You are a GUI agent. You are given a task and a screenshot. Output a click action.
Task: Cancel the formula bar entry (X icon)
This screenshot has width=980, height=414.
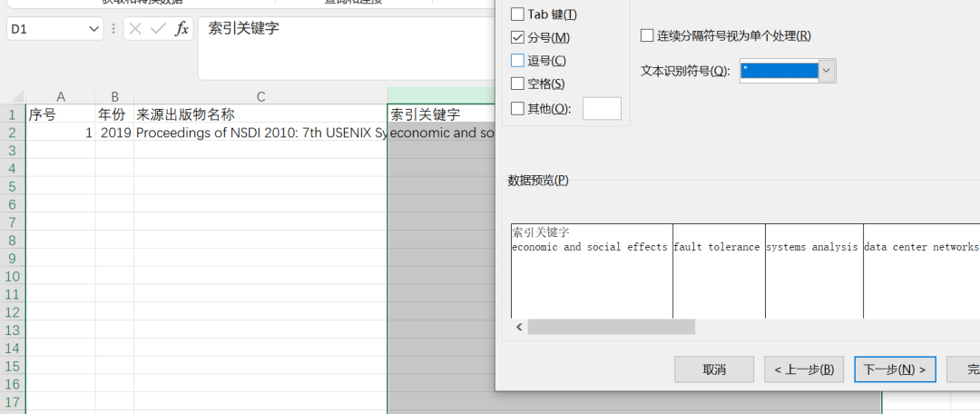[x=135, y=29]
